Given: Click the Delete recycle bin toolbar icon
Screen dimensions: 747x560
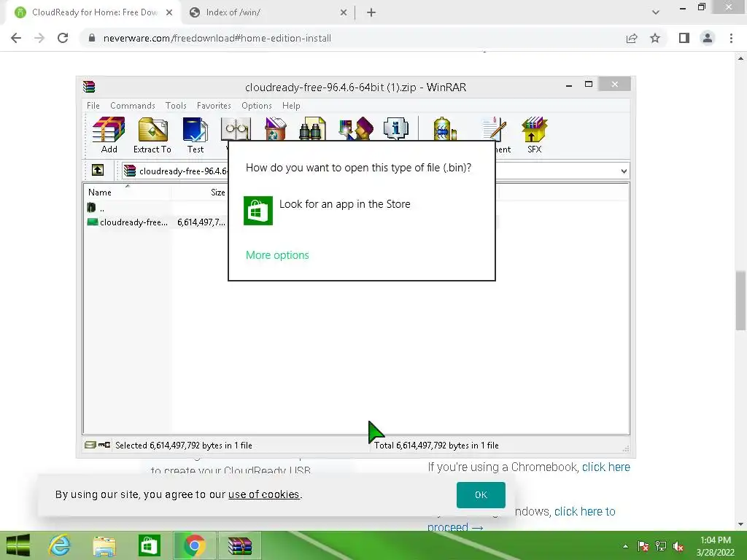Looking at the screenshot, I should click(x=275, y=128).
